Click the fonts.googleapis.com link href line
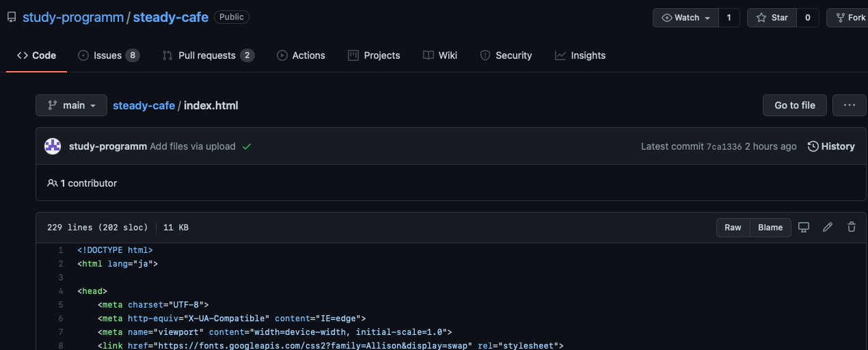Viewport: 868px width, 350px height. 331,345
